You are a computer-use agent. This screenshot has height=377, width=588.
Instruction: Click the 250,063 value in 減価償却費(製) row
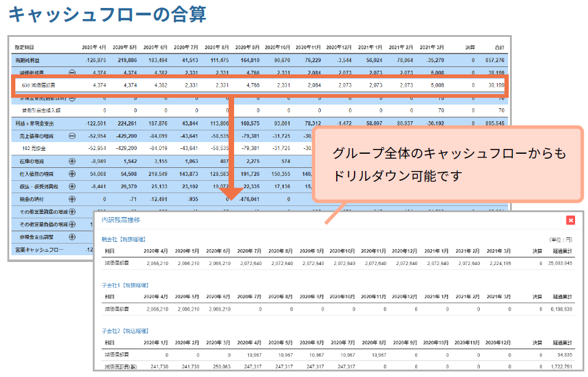click(221, 367)
